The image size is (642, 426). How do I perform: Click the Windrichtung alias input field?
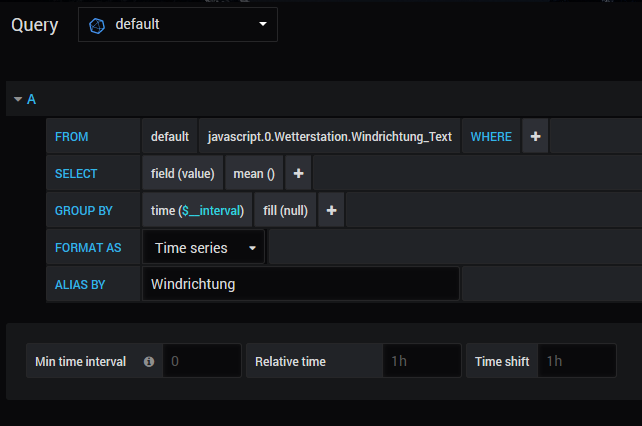[x=301, y=284]
